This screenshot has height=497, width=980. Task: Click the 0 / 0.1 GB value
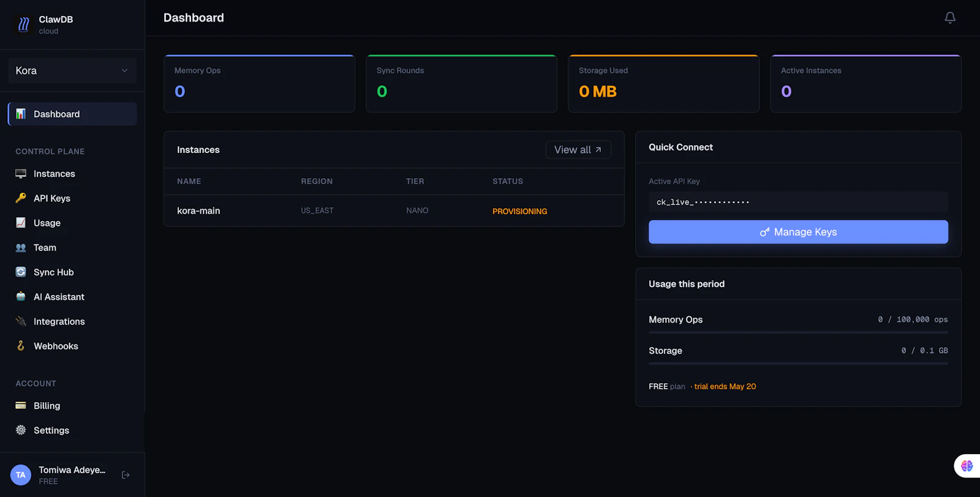(924, 351)
